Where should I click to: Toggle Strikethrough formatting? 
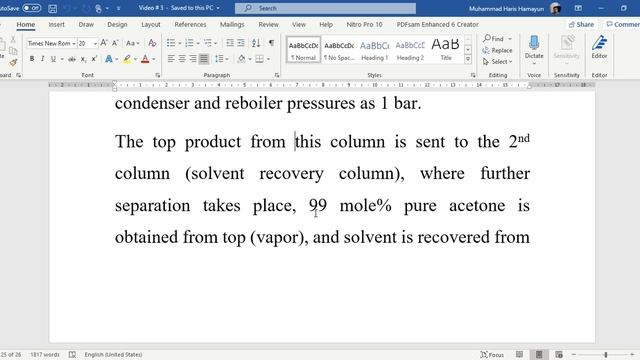[72, 59]
